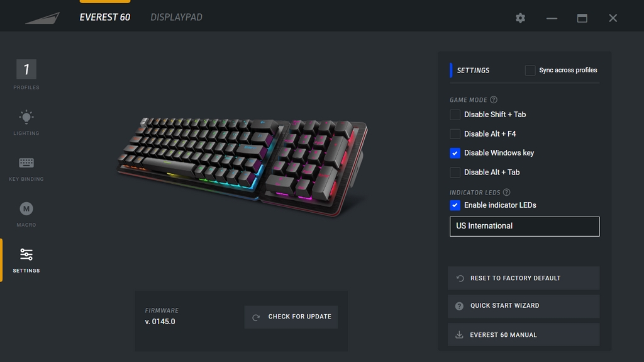Click Check for Update button
The image size is (644, 362).
coord(291,317)
